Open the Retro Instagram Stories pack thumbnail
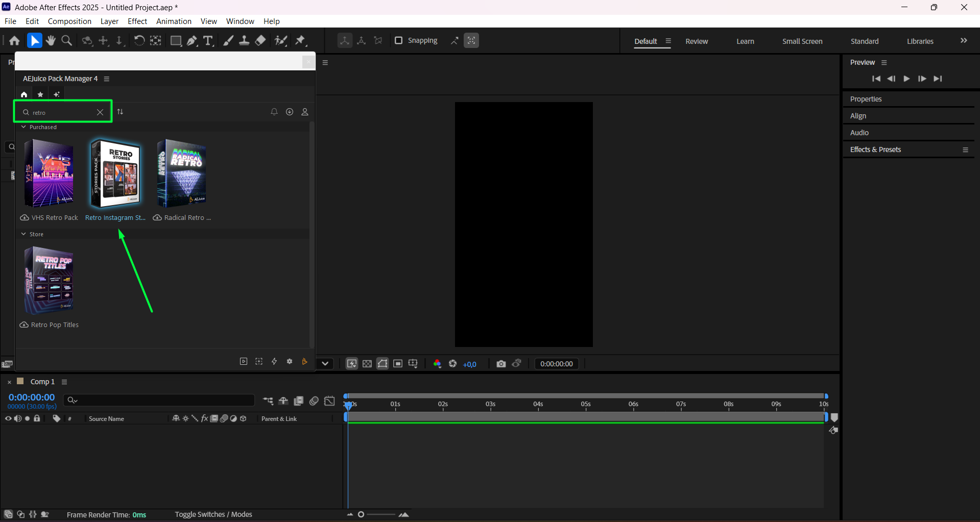 pyautogui.click(x=115, y=173)
